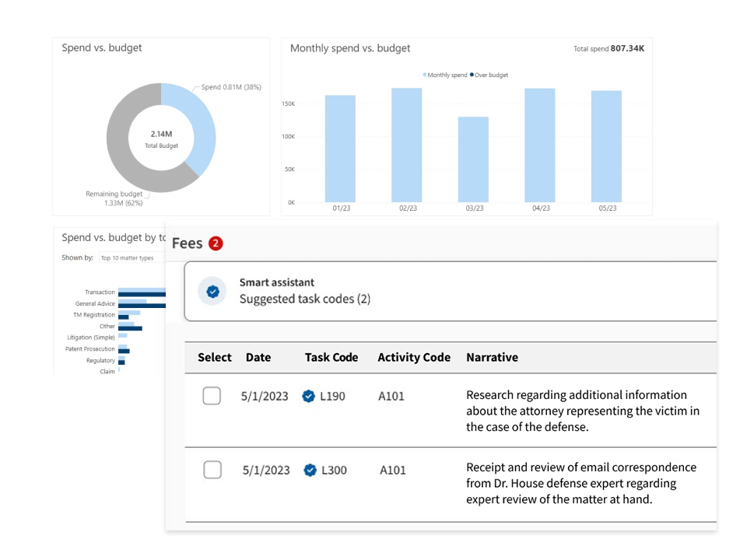Click the A101 activity code in L190 row
This screenshot has height=560, width=747.
(x=391, y=396)
